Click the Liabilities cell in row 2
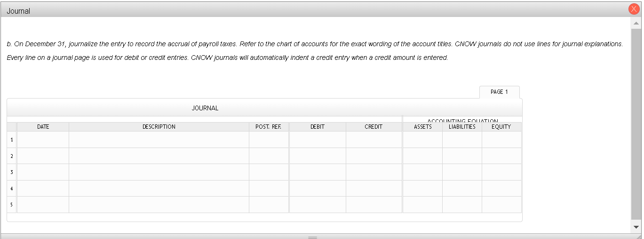This screenshot has height=239, width=644. 462,156
